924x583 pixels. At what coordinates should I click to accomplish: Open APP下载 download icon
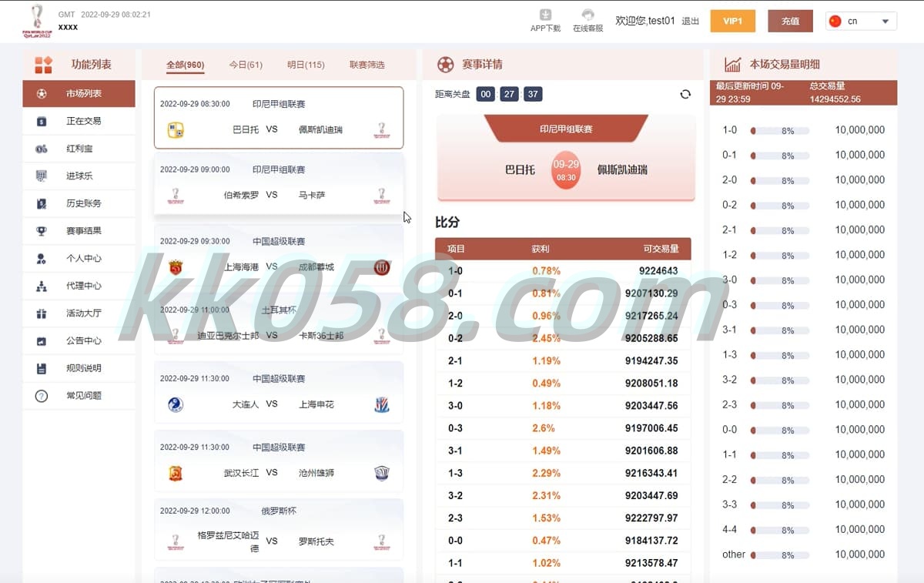(545, 15)
